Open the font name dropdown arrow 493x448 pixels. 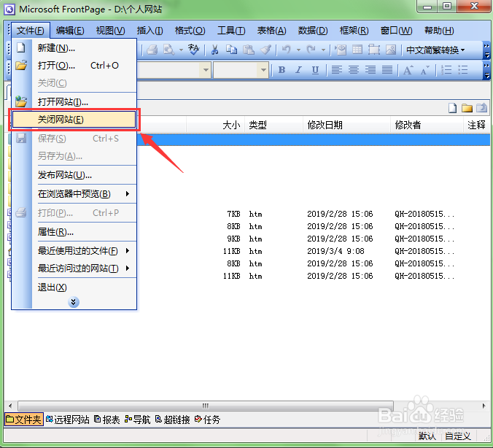coord(206,70)
